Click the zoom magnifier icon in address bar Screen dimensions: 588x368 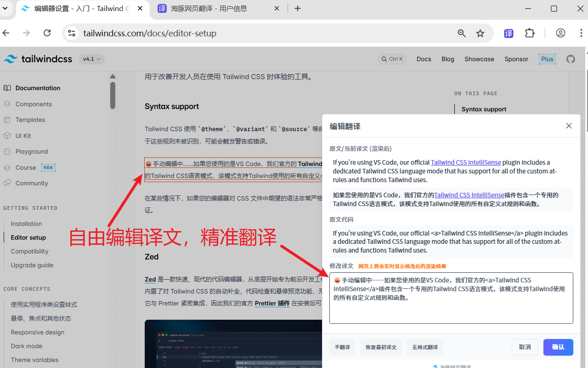(x=461, y=33)
